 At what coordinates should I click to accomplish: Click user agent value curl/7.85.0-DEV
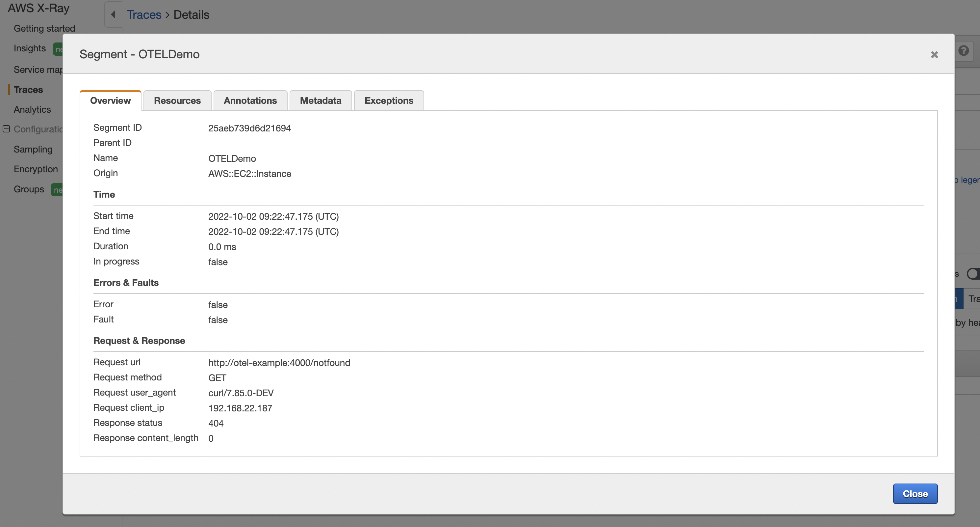pos(241,393)
